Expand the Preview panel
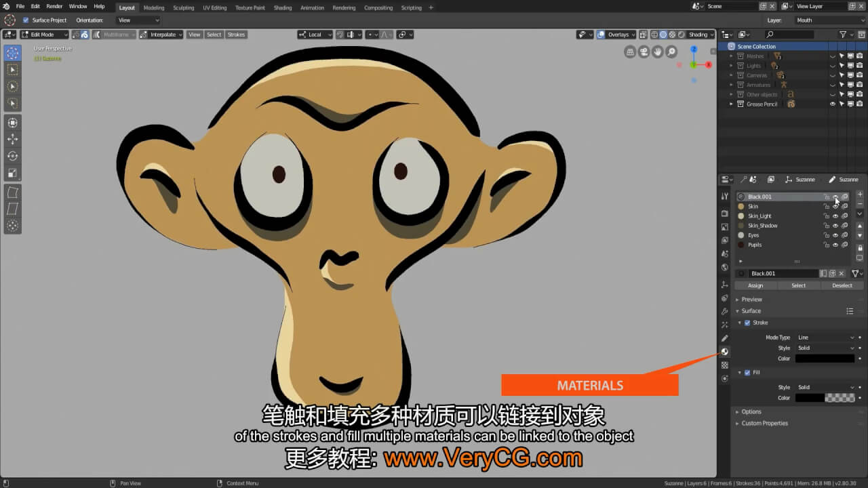This screenshot has height=488, width=868. tap(751, 299)
